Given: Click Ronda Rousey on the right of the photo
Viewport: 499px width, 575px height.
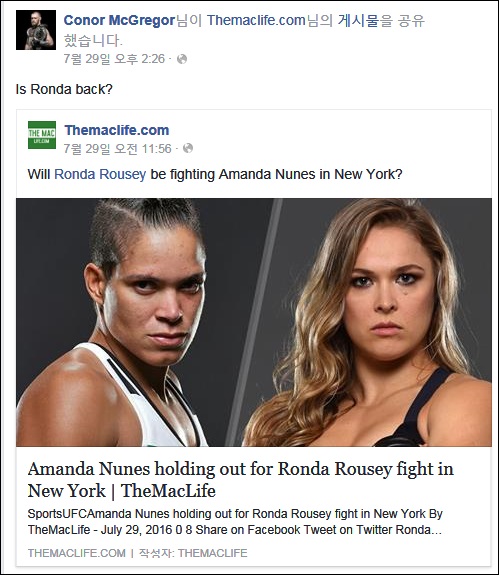Looking at the screenshot, I should [370, 322].
